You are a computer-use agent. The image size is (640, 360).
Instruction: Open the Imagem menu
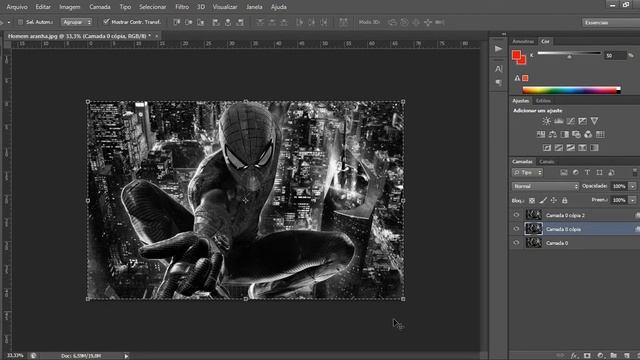(69, 7)
